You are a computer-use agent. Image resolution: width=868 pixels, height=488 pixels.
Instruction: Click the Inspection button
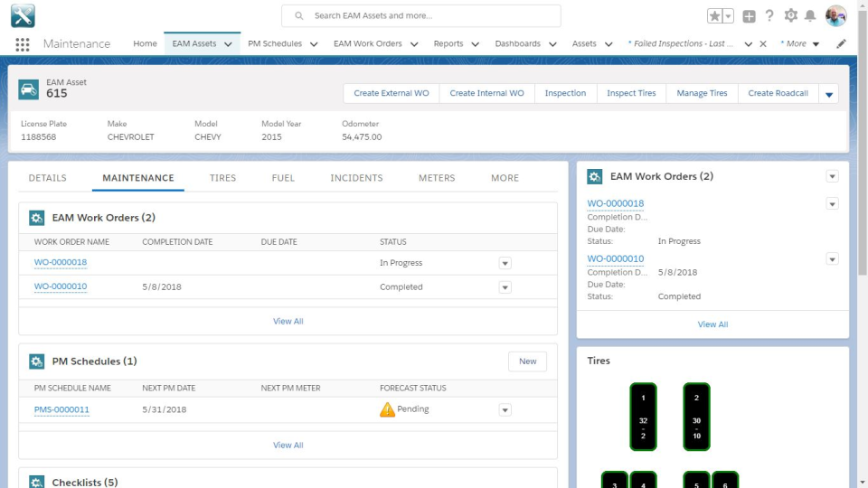[x=565, y=93]
